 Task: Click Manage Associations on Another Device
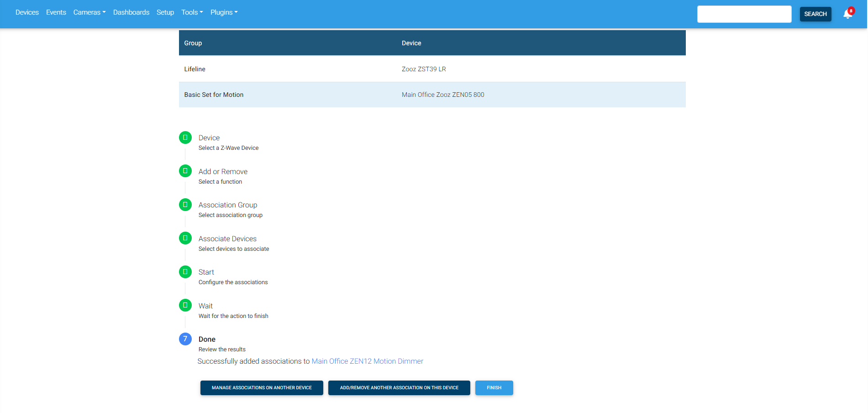click(262, 388)
